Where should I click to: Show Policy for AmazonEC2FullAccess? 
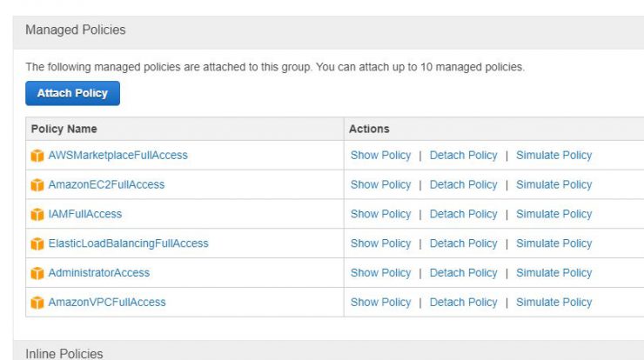point(380,184)
